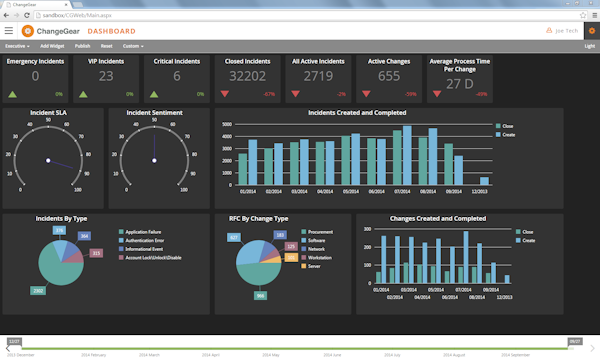Click Active Changes red down triangle
Screen dimensions: 600x361
pos(366,94)
